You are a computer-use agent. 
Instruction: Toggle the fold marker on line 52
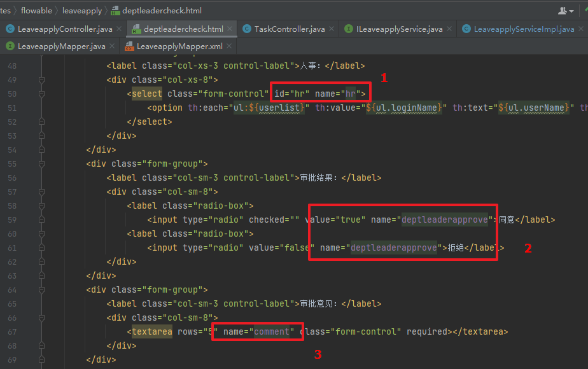pos(41,122)
